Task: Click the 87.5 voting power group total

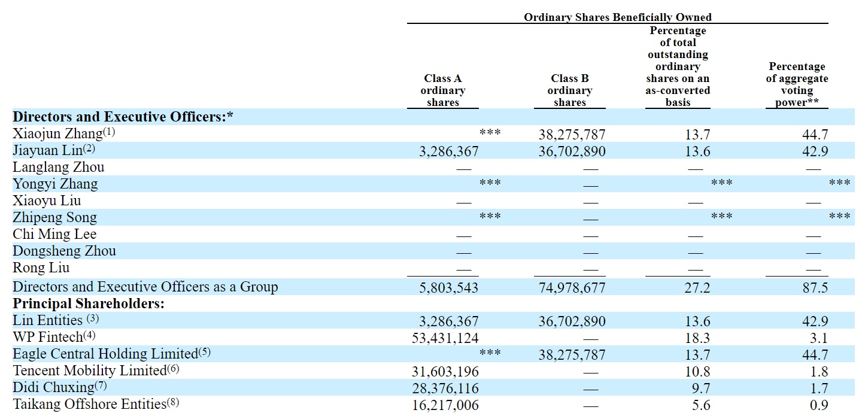Action: [x=815, y=289]
